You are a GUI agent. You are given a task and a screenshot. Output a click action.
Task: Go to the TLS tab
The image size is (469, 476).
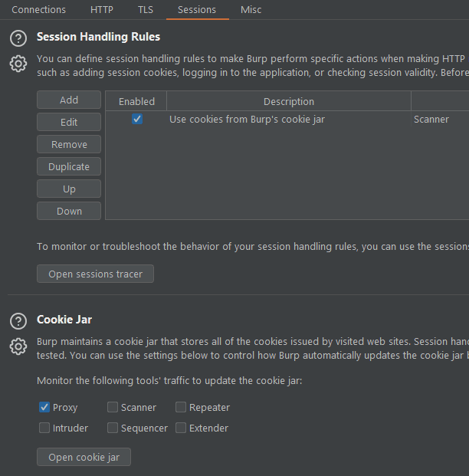point(146,10)
